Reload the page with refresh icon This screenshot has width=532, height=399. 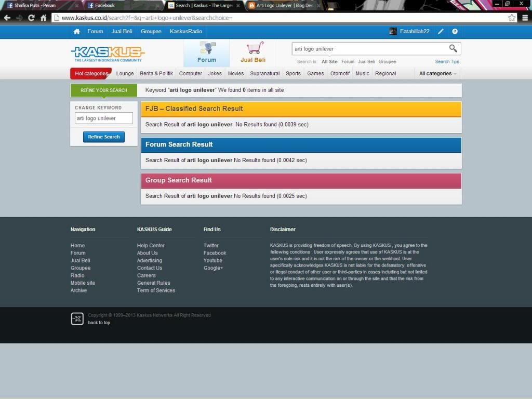tap(31, 18)
